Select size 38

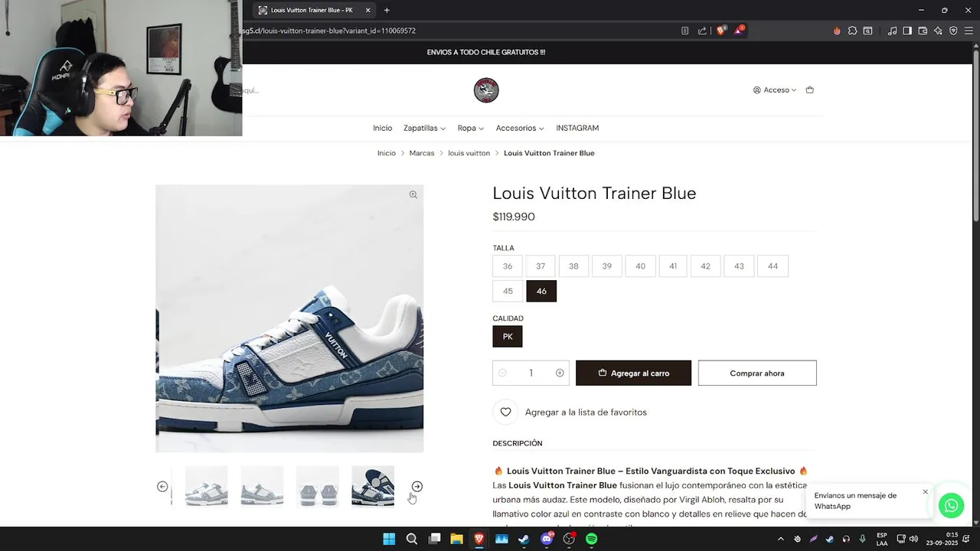573,266
